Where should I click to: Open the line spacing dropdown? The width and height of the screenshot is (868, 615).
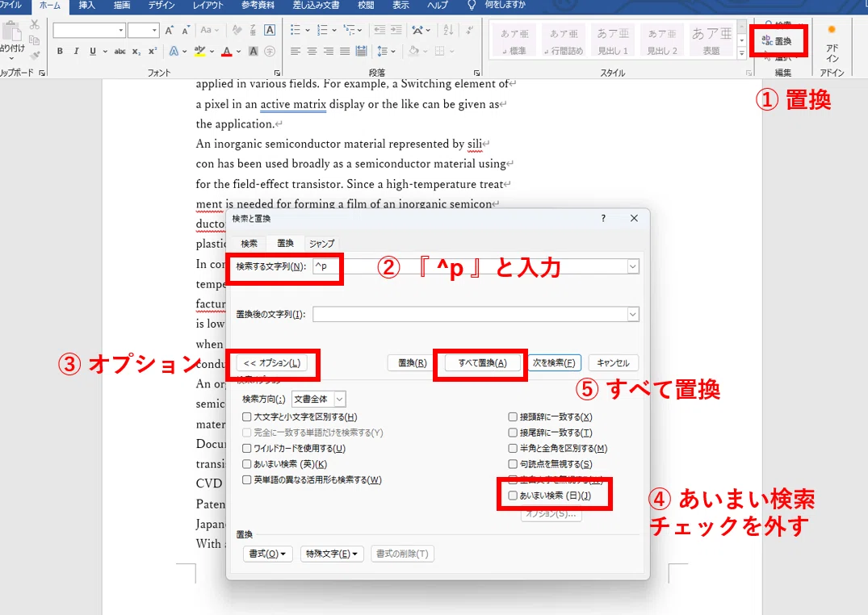386,51
